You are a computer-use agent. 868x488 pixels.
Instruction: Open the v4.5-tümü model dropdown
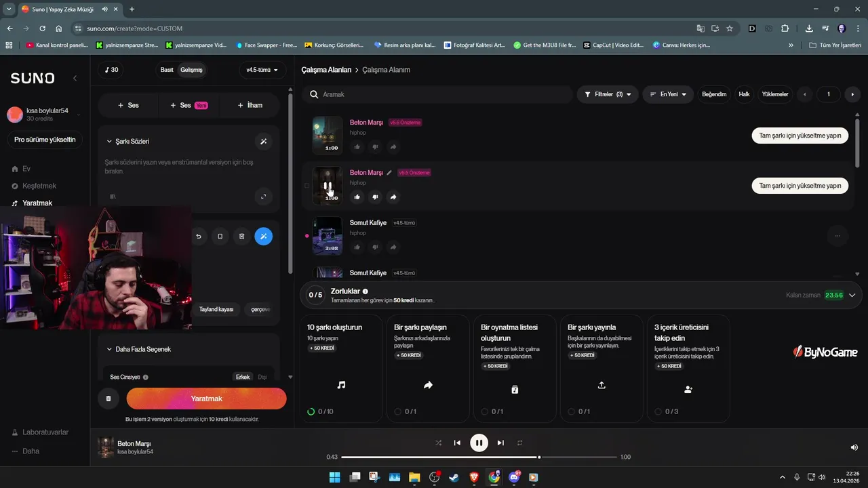(262, 70)
